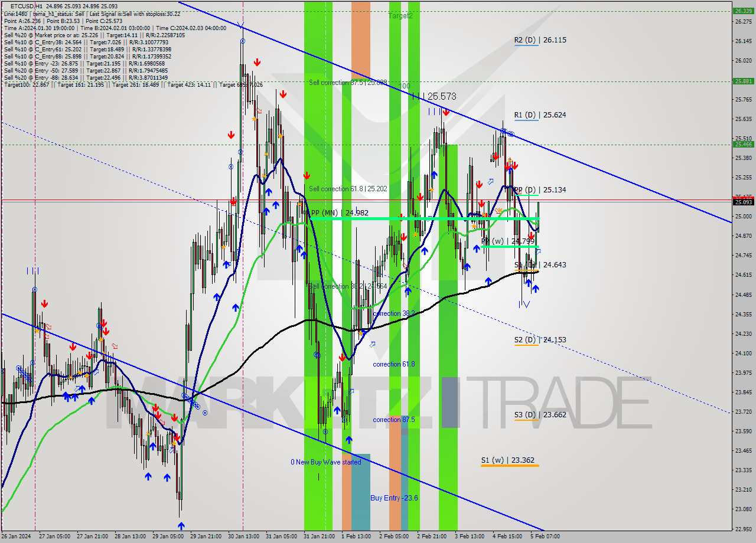The image size is (756, 543).
Task: Select the '30 Jan 13:00' time axis label
Action: point(243,537)
